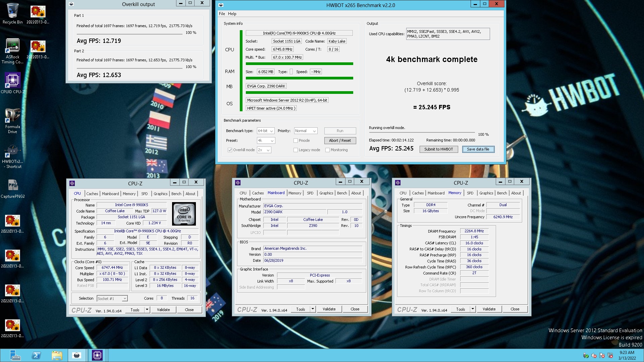Screen dimensions: 644x362
Task: Switch to Graphics tab in CPU-Z Memory window
Action: click(486, 193)
